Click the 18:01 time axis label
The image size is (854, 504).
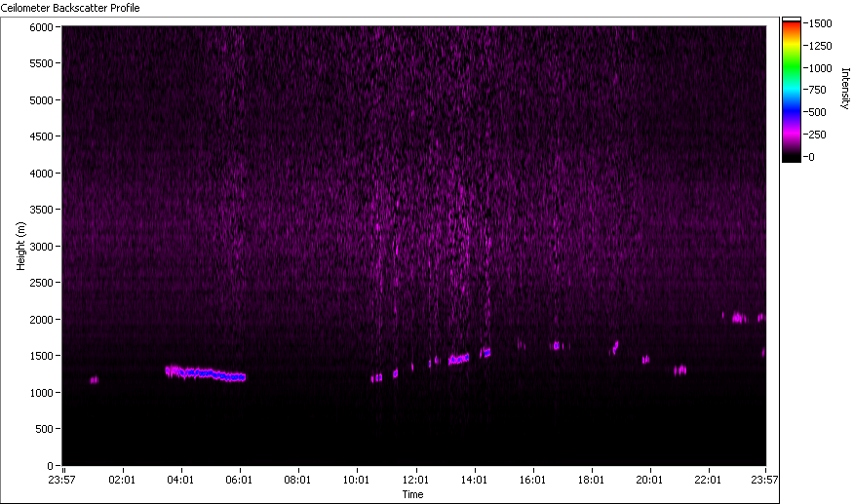(x=591, y=480)
